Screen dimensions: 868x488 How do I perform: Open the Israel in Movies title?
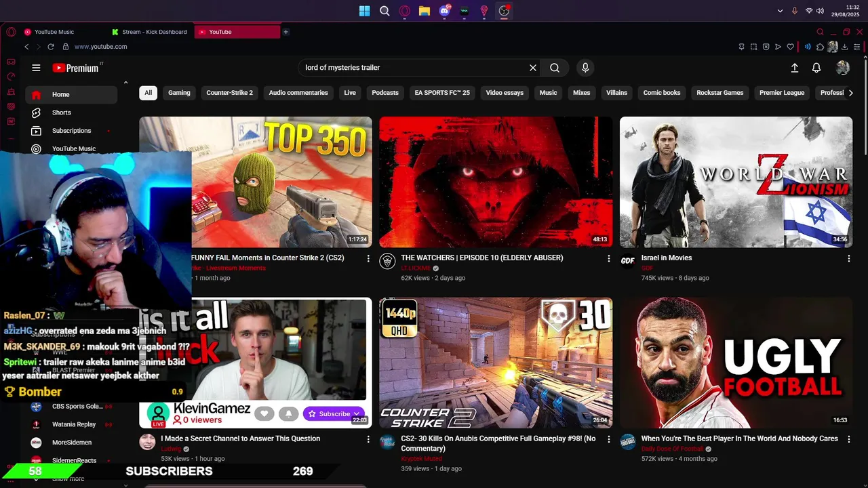pos(667,258)
